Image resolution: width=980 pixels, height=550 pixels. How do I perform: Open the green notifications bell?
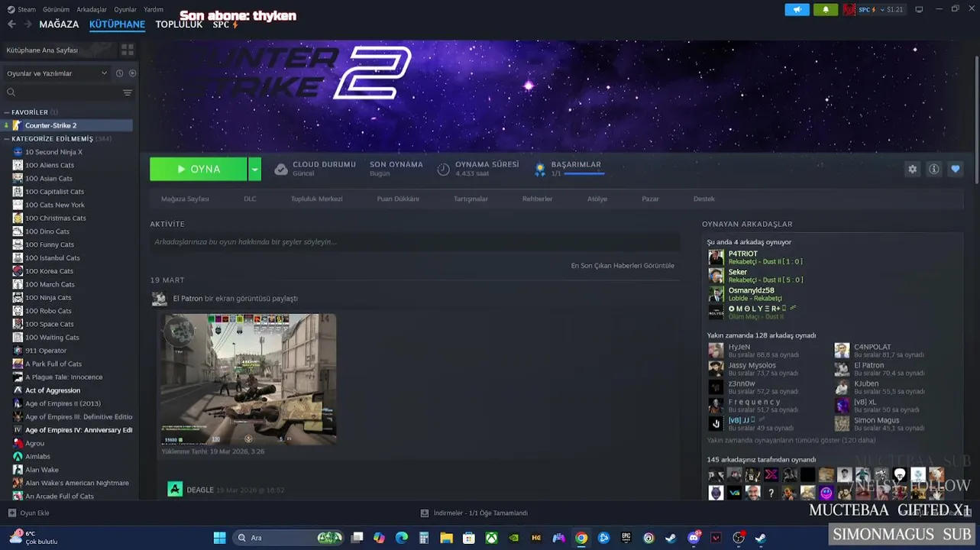pos(825,10)
